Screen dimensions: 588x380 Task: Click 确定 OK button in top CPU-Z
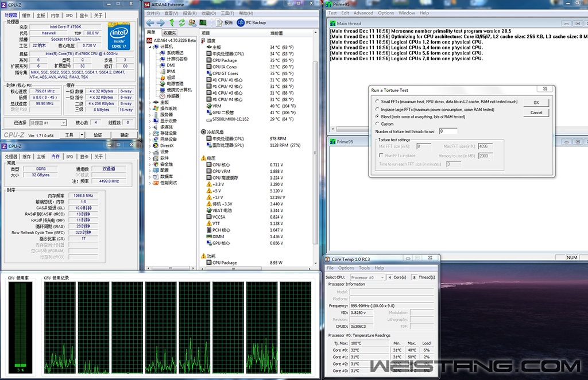(x=125, y=135)
